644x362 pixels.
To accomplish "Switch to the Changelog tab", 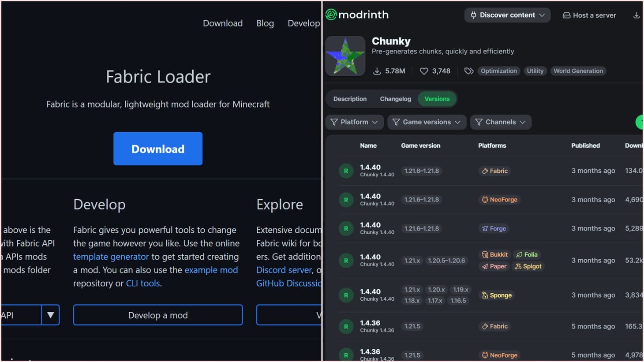I will click(x=395, y=99).
